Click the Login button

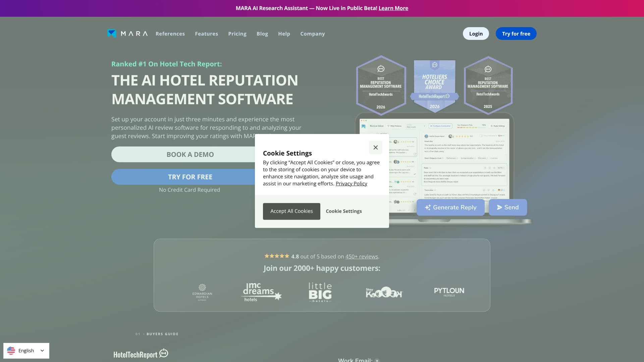(x=476, y=34)
